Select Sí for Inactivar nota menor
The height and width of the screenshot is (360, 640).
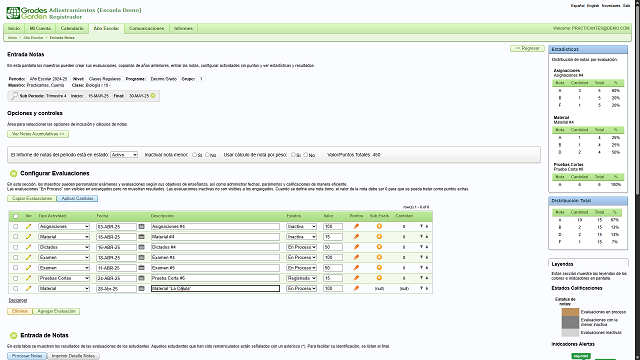[194, 155]
